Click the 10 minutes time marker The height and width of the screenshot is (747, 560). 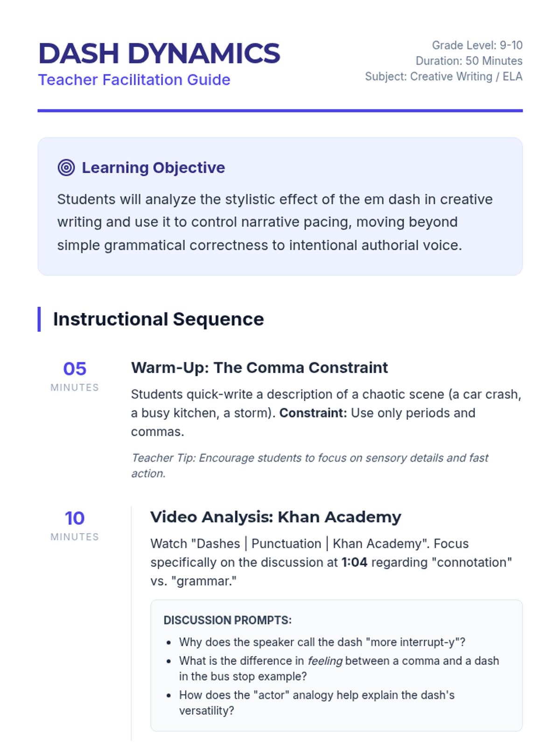pyautogui.click(x=75, y=525)
